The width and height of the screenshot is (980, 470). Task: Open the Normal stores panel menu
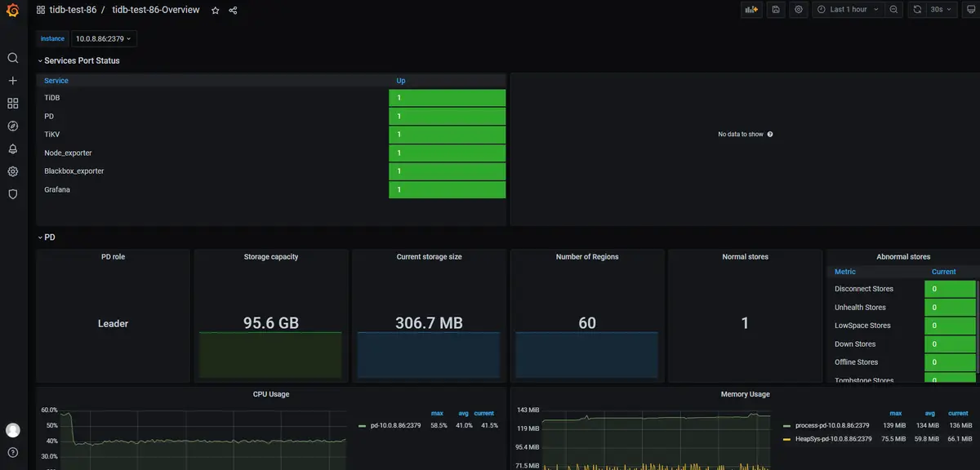tap(745, 256)
